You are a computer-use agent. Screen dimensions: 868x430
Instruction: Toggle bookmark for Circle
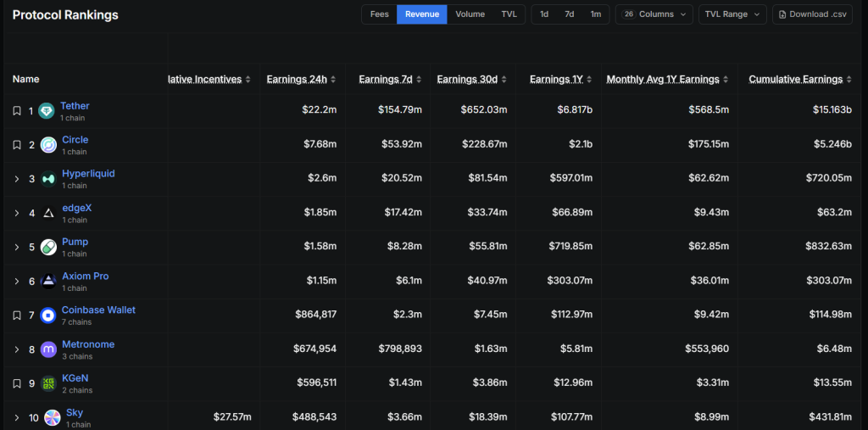[x=16, y=145]
